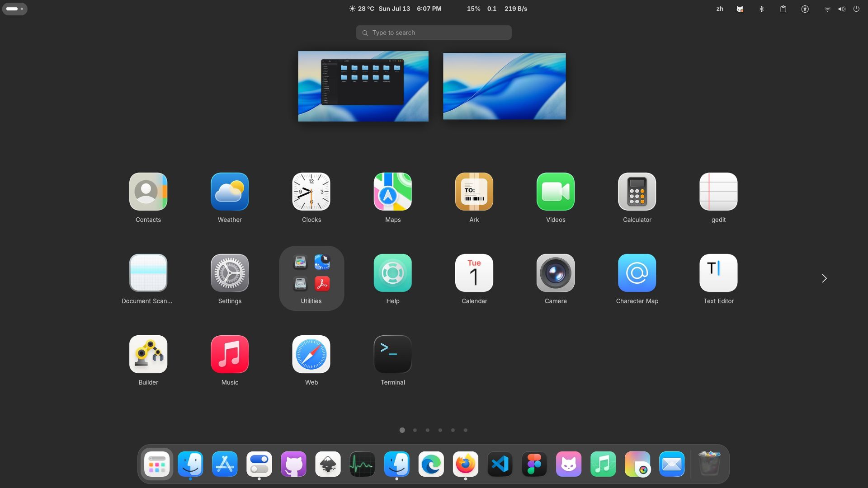Launch Inkscape from the dock
The height and width of the screenshot is (488, 868).
click(x=328, y=464)
